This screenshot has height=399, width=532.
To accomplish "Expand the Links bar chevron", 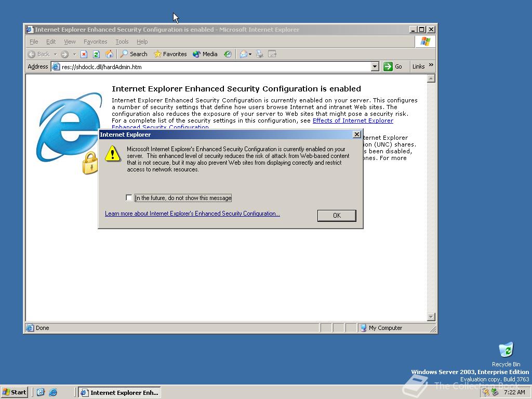I will pos(431,65).
